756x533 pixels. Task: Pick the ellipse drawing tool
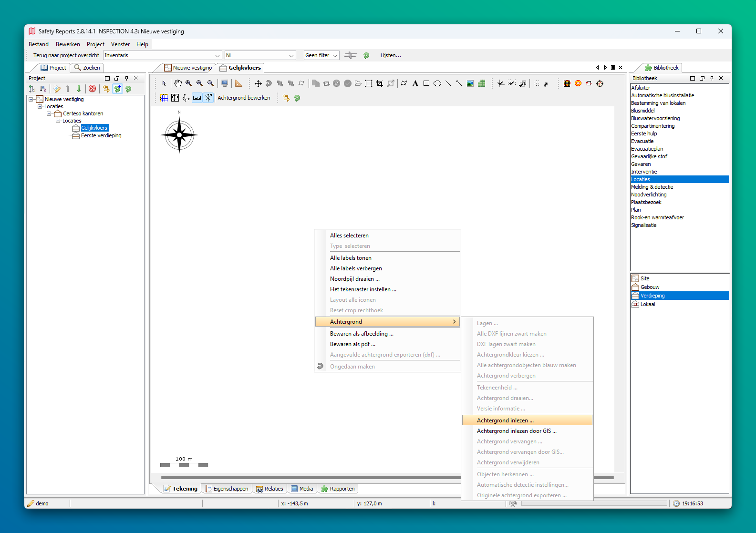click(x=437, y=83)
